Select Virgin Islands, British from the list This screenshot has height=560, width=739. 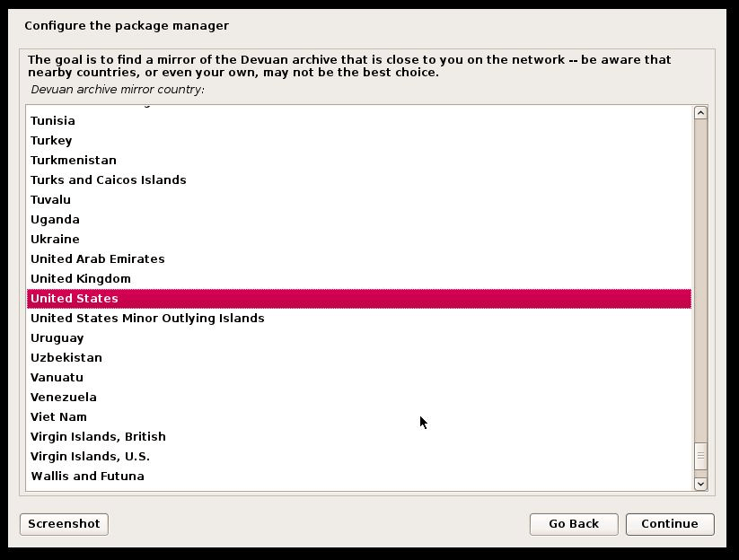(97, 436)
